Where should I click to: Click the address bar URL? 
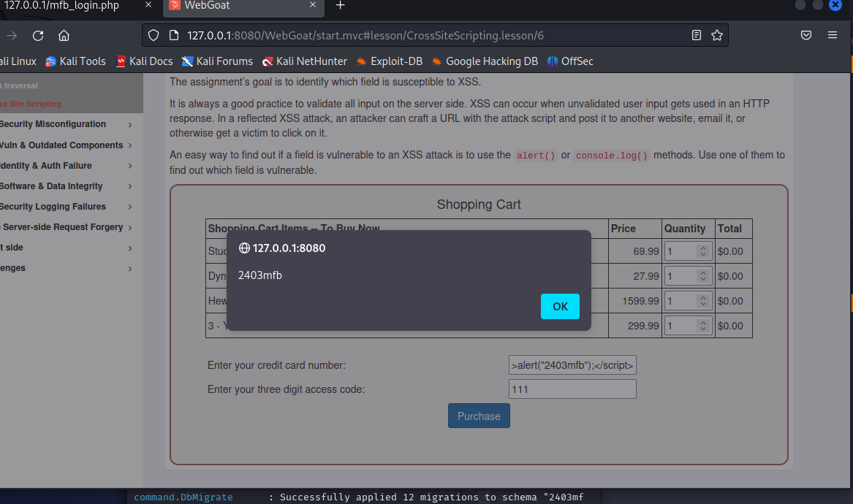coord(365,35)
